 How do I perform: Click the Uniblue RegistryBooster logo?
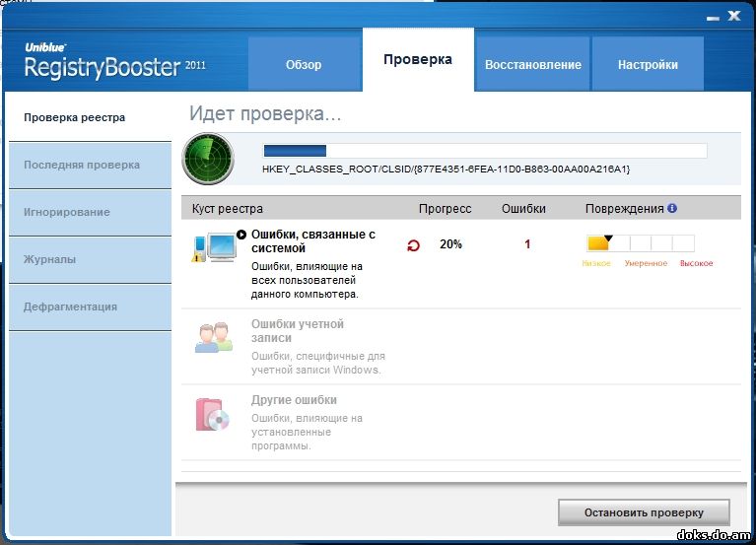pyautogui.click(x=115, y=61)
